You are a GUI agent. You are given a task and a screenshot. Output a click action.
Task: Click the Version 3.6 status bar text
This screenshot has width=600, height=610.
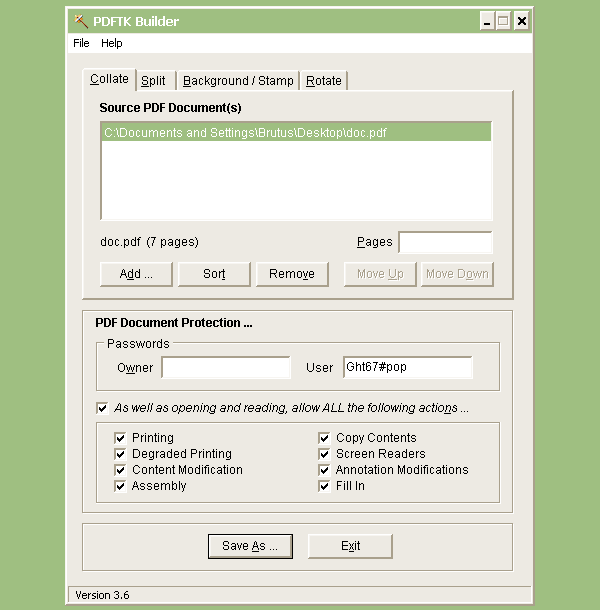click(102, 595)
